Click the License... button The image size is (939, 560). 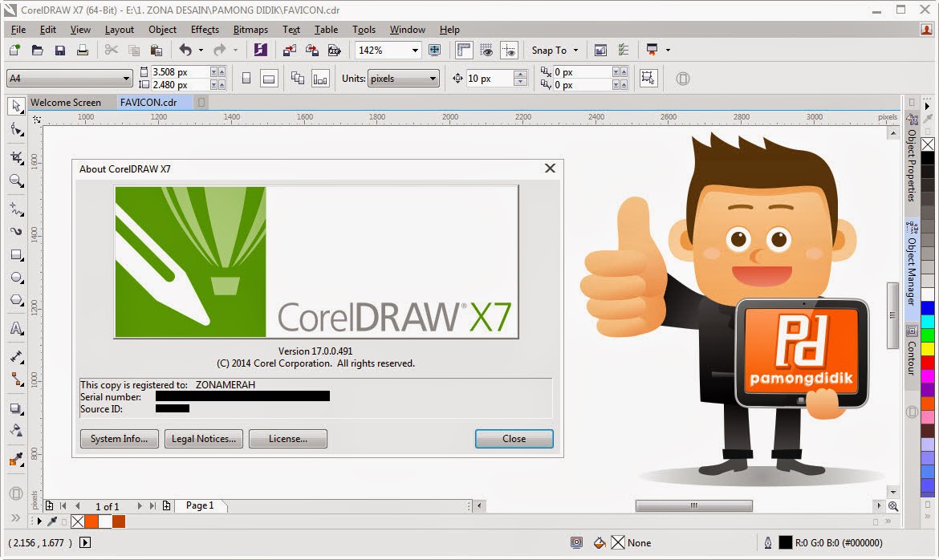pos(288,438)
